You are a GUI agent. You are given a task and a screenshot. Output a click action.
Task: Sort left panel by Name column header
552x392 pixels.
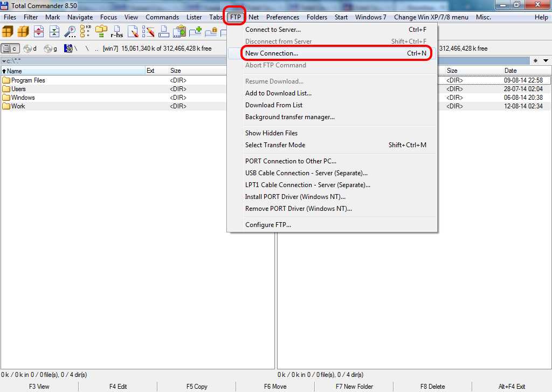[x=73, y=71]
